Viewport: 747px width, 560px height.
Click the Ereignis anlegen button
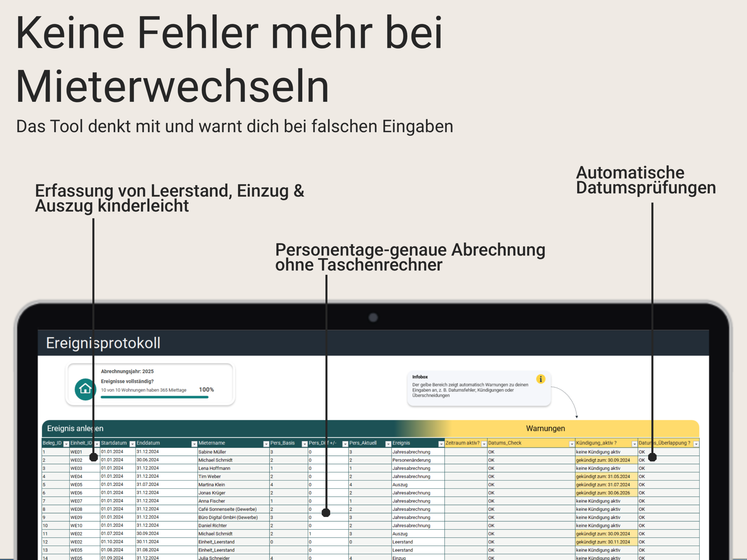(x=75, y=428)
